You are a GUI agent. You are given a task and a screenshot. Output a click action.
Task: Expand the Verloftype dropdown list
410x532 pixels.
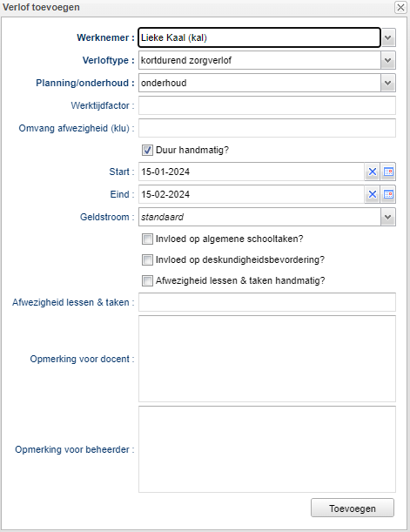click(x=388, y=60)
